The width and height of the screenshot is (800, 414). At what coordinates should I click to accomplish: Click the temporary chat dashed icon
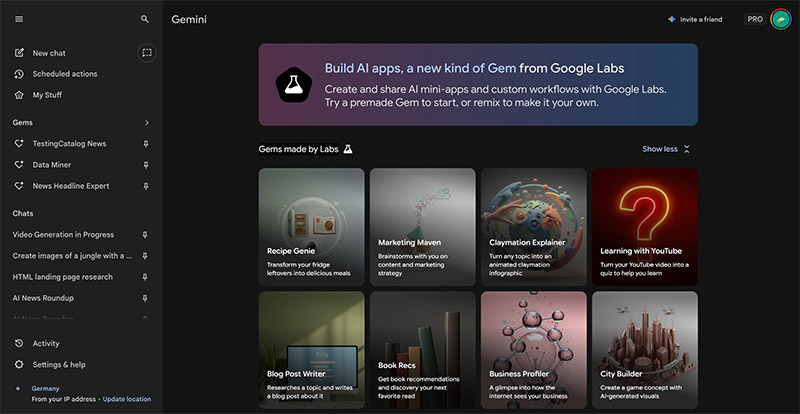(146, 53)
